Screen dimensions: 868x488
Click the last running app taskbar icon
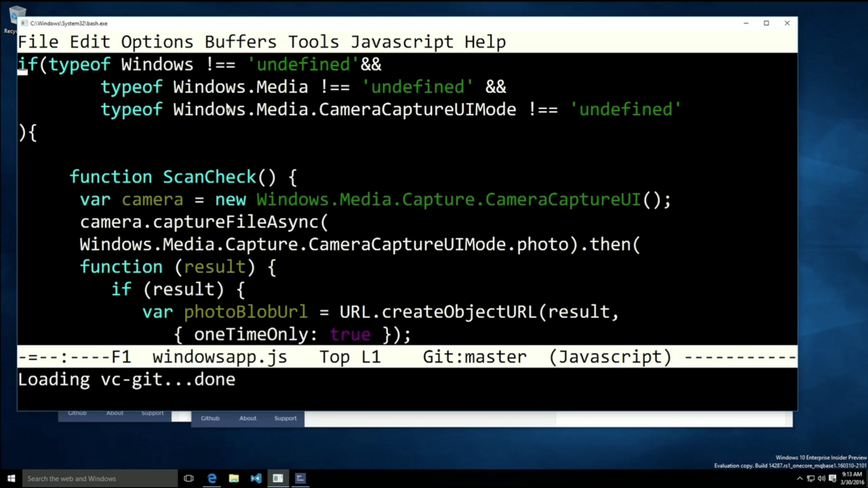[300, 478]
